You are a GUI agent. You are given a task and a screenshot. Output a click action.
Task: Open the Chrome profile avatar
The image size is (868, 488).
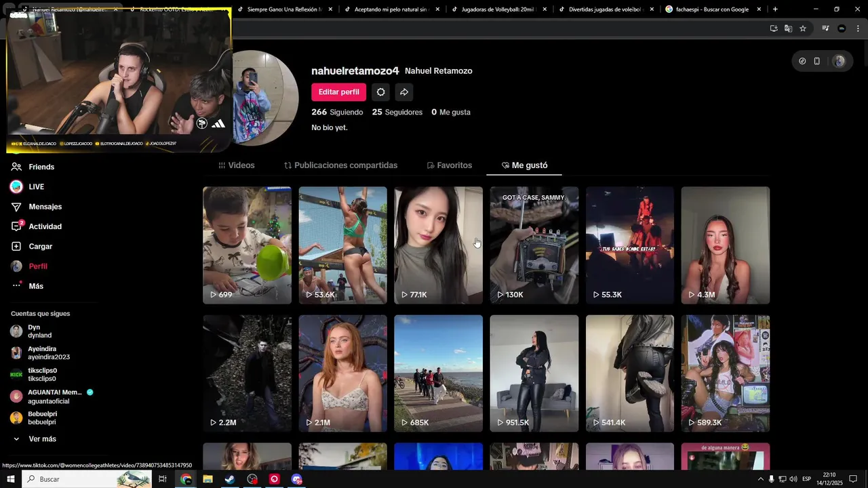pos(842,28)
